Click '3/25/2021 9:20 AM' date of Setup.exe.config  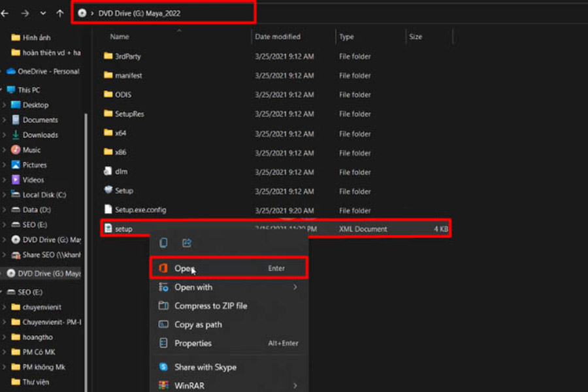coord(284,210)
